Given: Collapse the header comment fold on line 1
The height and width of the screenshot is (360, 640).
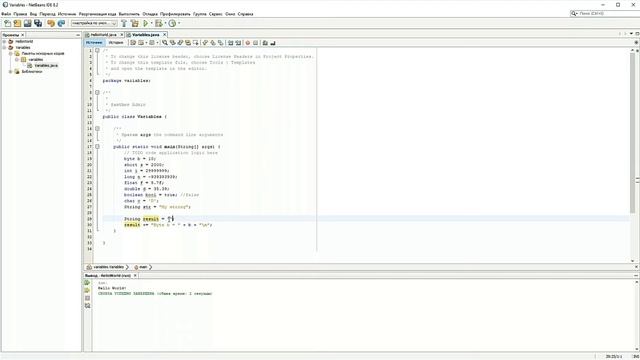Looking at the screenshot, I should tap(97, 50).
